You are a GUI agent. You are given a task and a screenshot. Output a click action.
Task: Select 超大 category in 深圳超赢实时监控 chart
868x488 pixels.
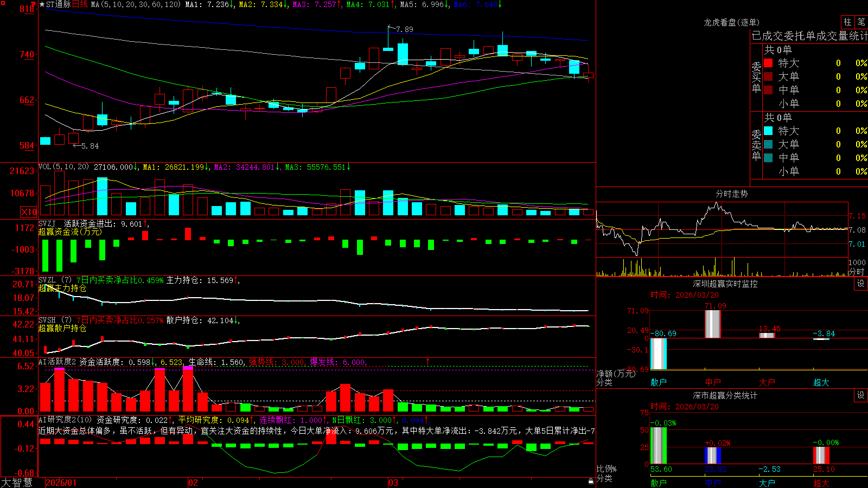(821, 382)
